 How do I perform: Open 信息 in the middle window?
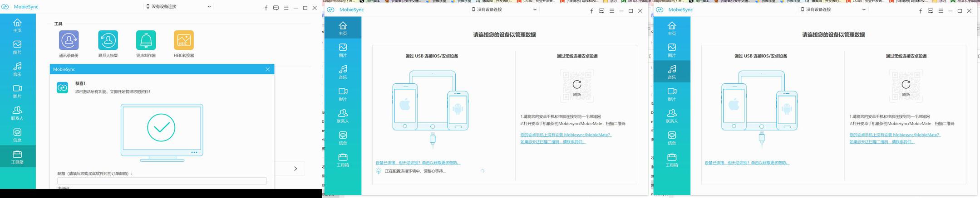(343, 138)
